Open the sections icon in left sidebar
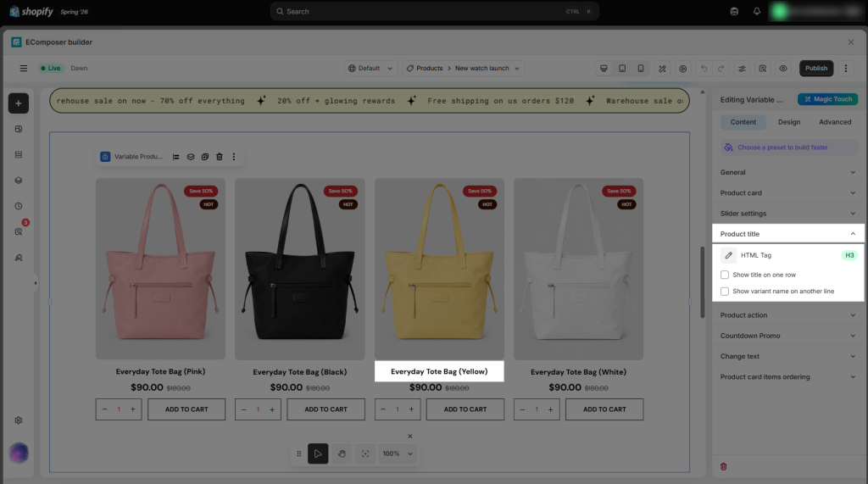Viewport: 868px width, 484px height. pos(19,154)
